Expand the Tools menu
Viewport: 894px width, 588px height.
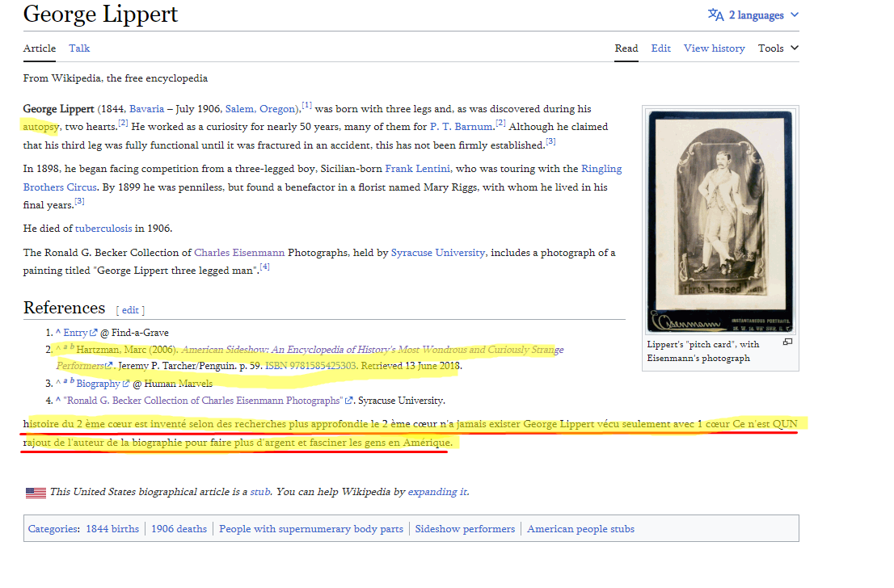pyautogui.click(x=778, y=48)
